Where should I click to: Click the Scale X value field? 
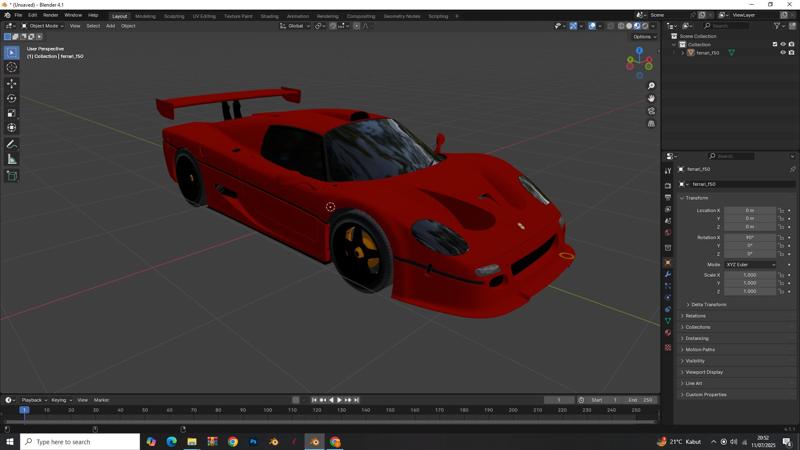(x=750, y=275)
